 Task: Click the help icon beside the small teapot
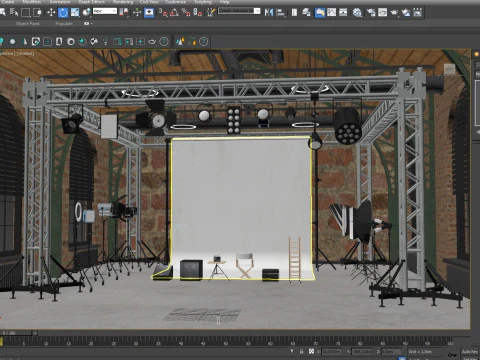coord(164,41)
